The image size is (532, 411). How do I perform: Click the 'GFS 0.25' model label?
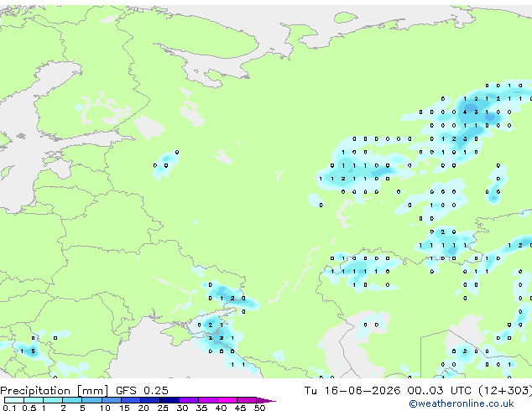[142, 391]
